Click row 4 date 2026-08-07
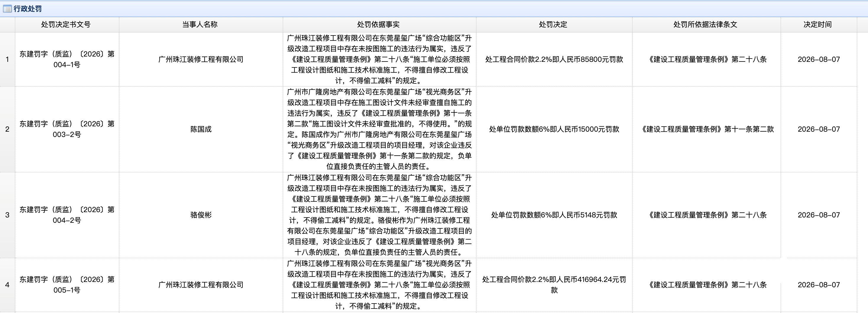Image resolution: width=868 pixels, height=313 pixels. click(x=818, y=285)
